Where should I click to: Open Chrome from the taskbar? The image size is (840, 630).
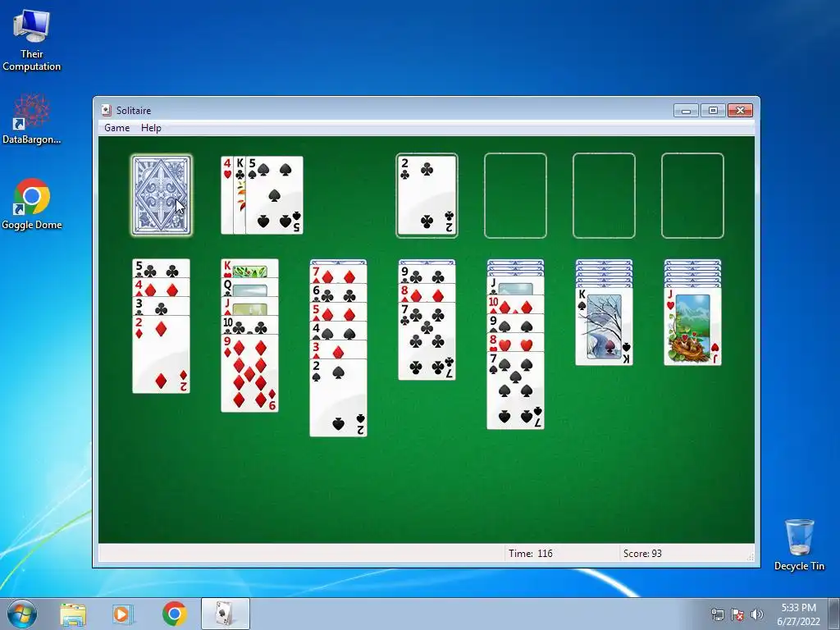pyautogui.click(x=174, y=614)
